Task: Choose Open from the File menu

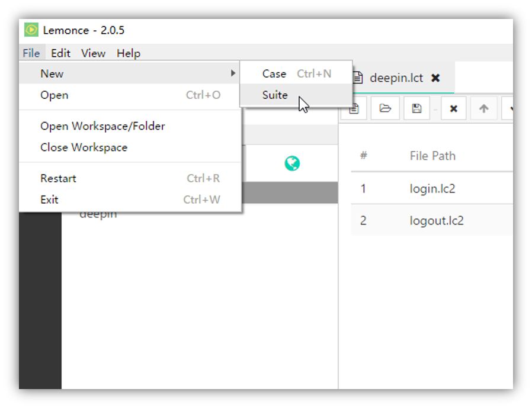Action: pos(130,95)
